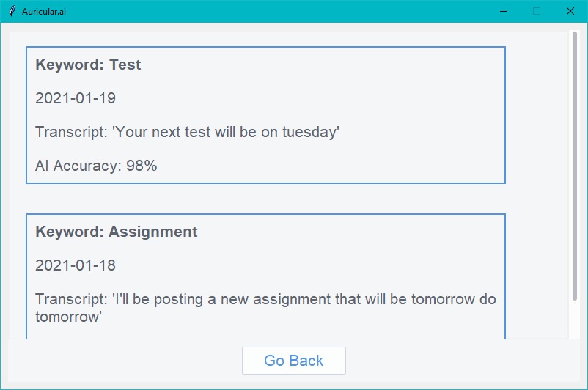Select the 'Keyword: Test' heading
Viewport: 588px width, 390px height.
(x=88, y=65)
